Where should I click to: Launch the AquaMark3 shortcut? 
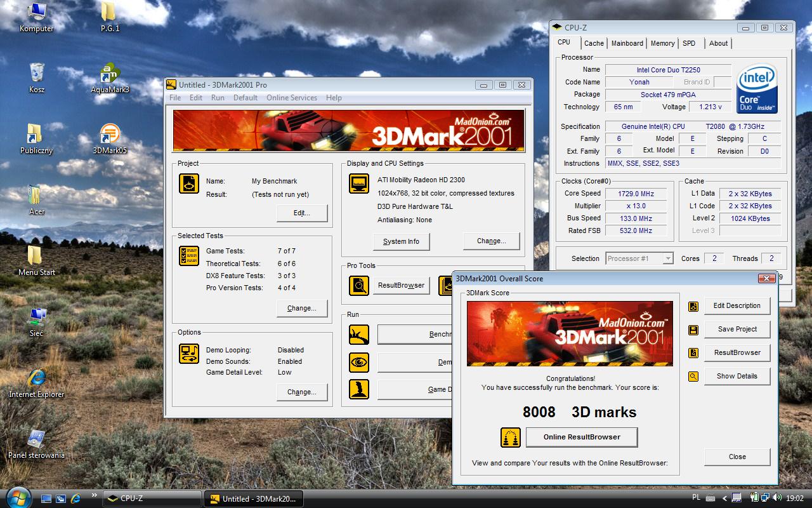coord(110,78)
